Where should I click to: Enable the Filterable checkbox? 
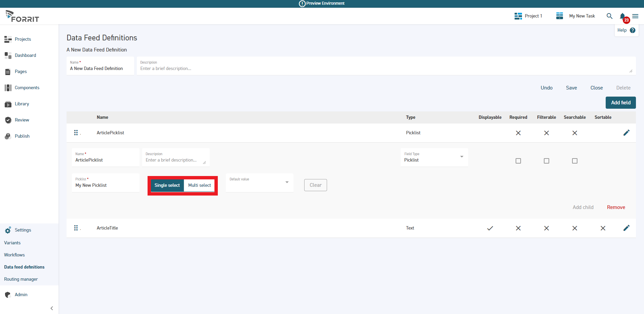546,161
